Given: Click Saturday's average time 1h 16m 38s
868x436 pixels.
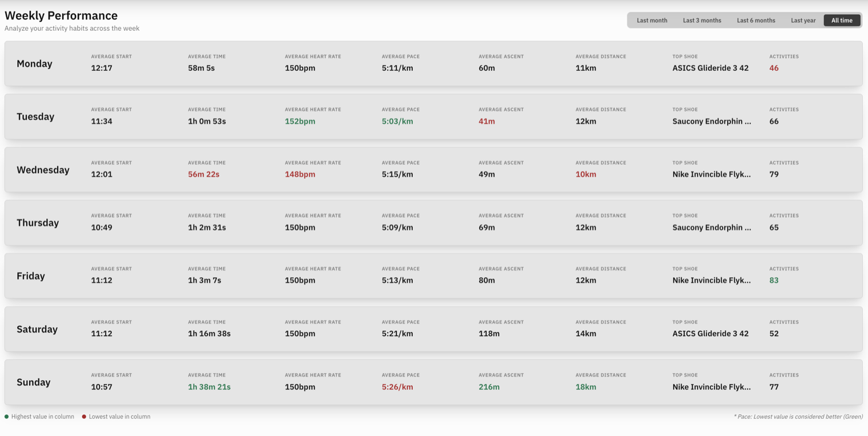Looking at the screenshot, I should (209, 334).
